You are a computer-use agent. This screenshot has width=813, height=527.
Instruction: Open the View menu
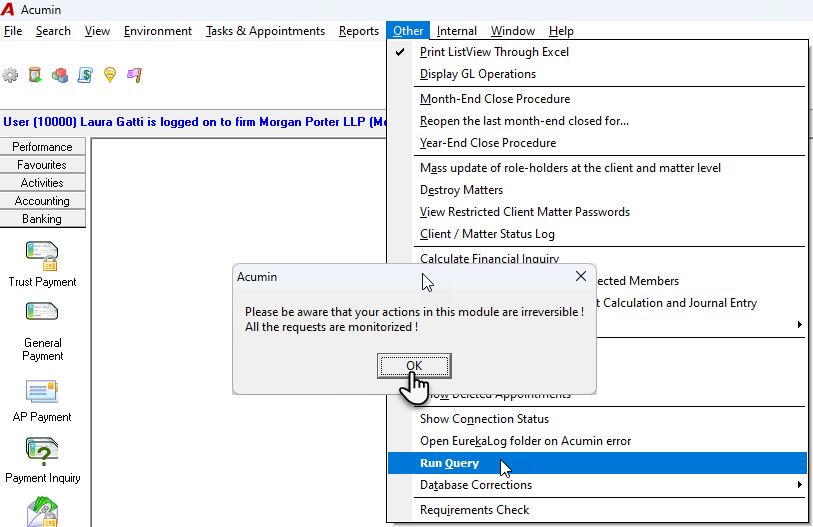pyautogui.click(x=97, y=31)
